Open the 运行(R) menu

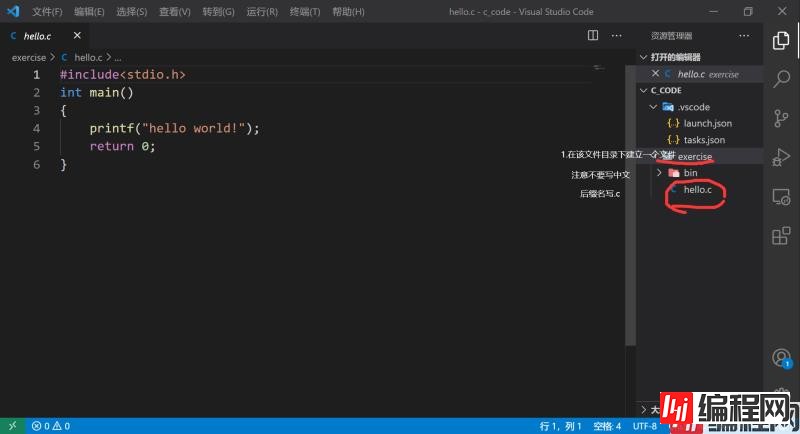[261, 12]
